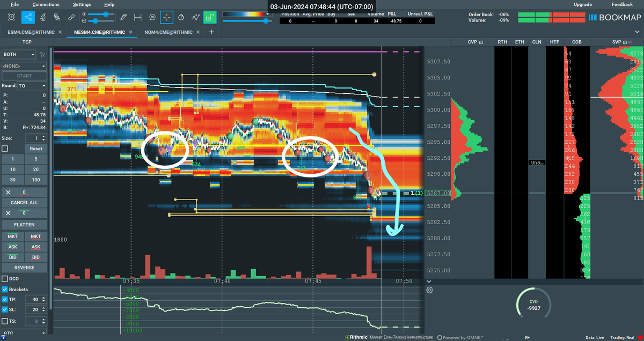Screen dimensions: 644x341
Task: Adjust the slider beneath the color gradient
Action: pyautogui.click(x=247, y=21)
